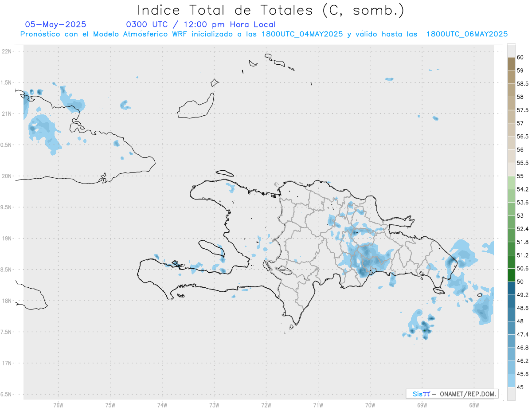532x411 pixels.
Task: Click the colorbar value "56.5"
Action: click(523, 137)
